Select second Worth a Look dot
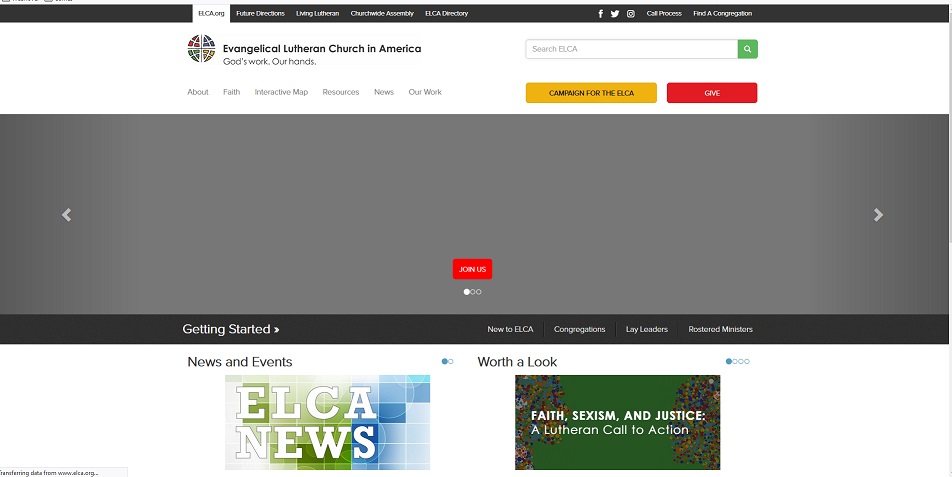The image size is (952, 477). (x=735, y=361)
